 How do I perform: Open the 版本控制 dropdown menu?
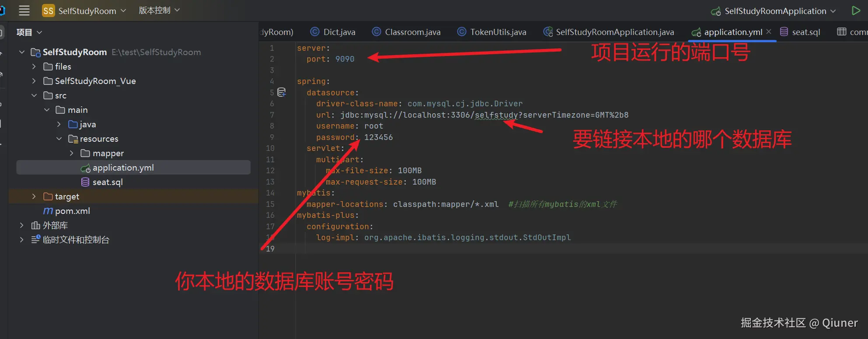point(159,10)
